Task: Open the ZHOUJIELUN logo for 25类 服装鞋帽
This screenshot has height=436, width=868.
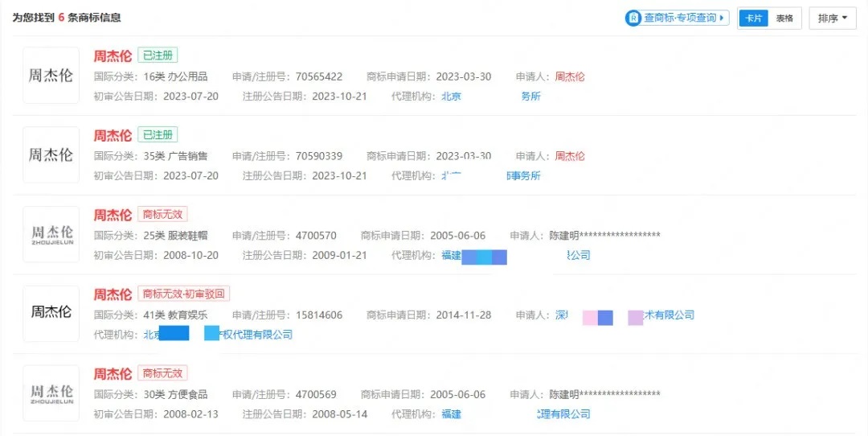Action: point(51,234)
